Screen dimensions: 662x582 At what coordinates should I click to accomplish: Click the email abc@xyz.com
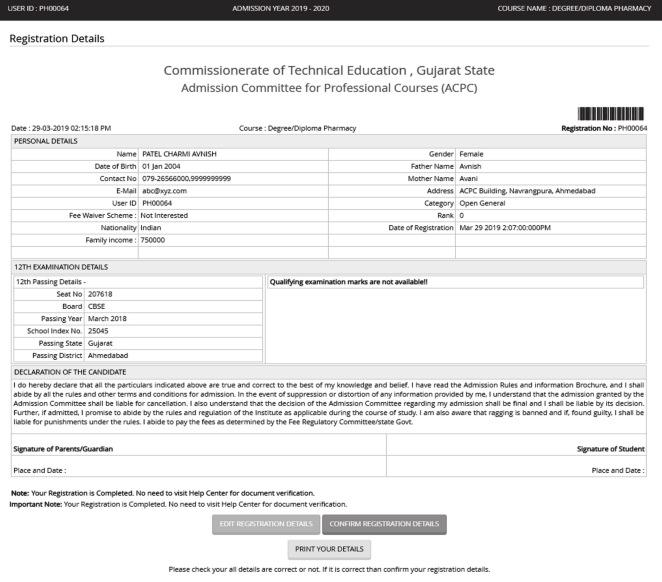tap(165, 191)
